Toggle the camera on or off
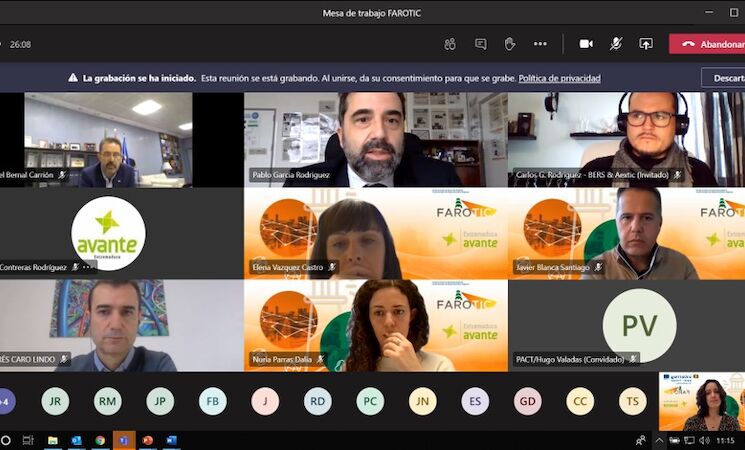This screenshot has width=745, height=450. (x=586, y=44)
